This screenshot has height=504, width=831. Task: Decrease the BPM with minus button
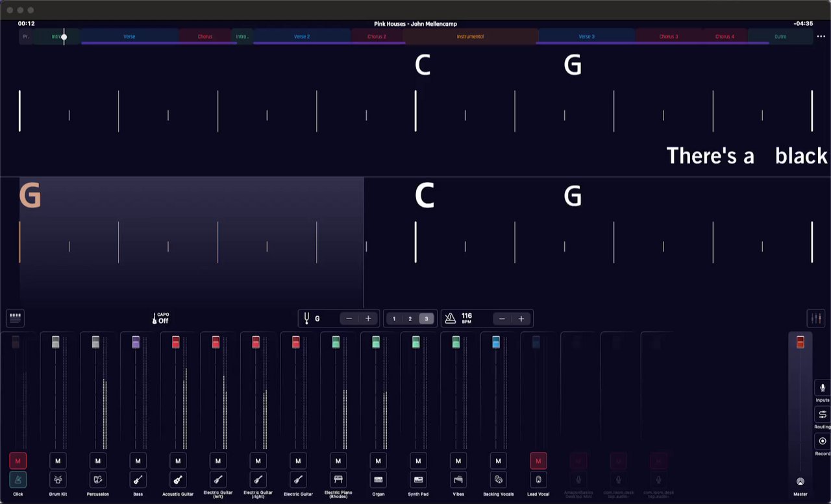point(502,318)
